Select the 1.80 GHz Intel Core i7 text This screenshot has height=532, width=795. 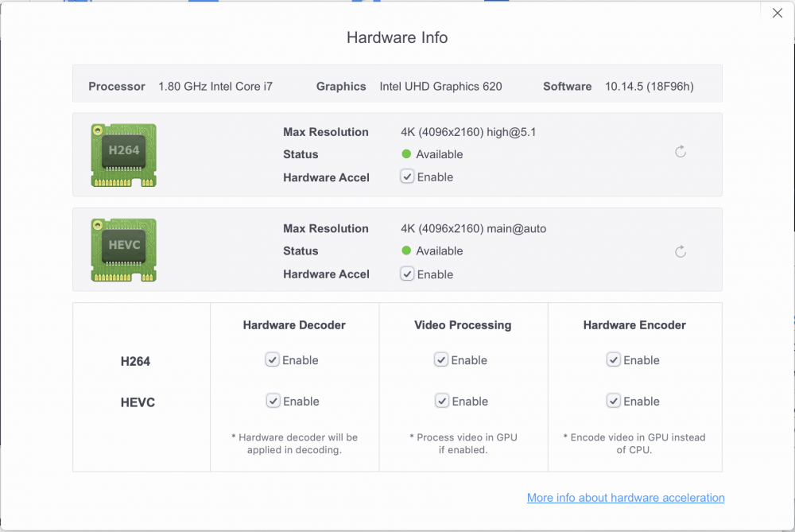point(215,86)
